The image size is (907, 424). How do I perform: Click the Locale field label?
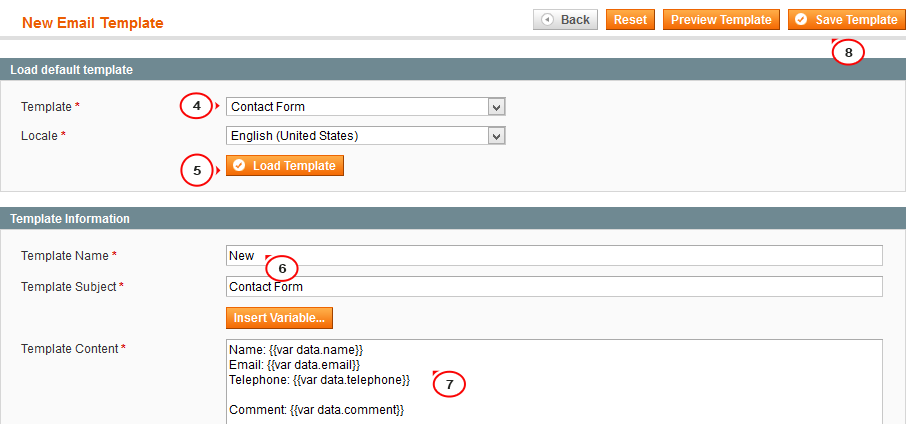(39, 136)
